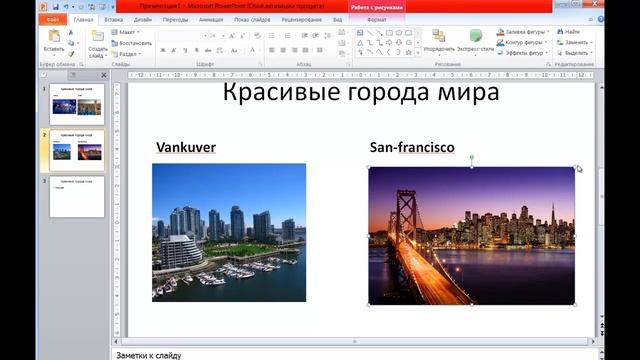Center the text in paragraph group
Viewport: 640px width, 360px height.
pos(283,50)
